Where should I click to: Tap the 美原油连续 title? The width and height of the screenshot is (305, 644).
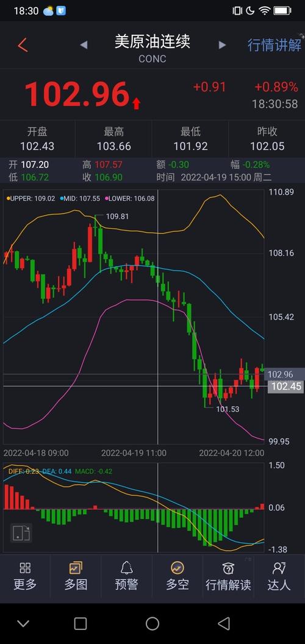point(152,42)
